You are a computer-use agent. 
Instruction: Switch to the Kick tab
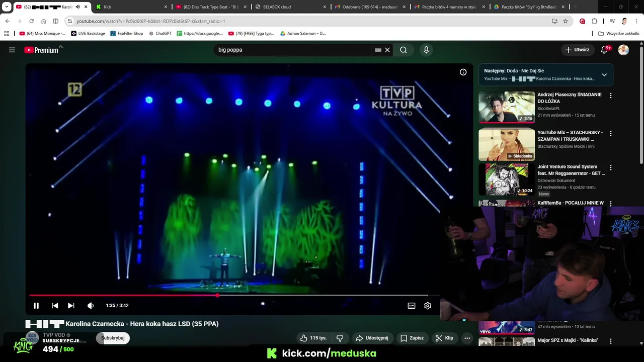pyautogui.click(x=132, y=7)
